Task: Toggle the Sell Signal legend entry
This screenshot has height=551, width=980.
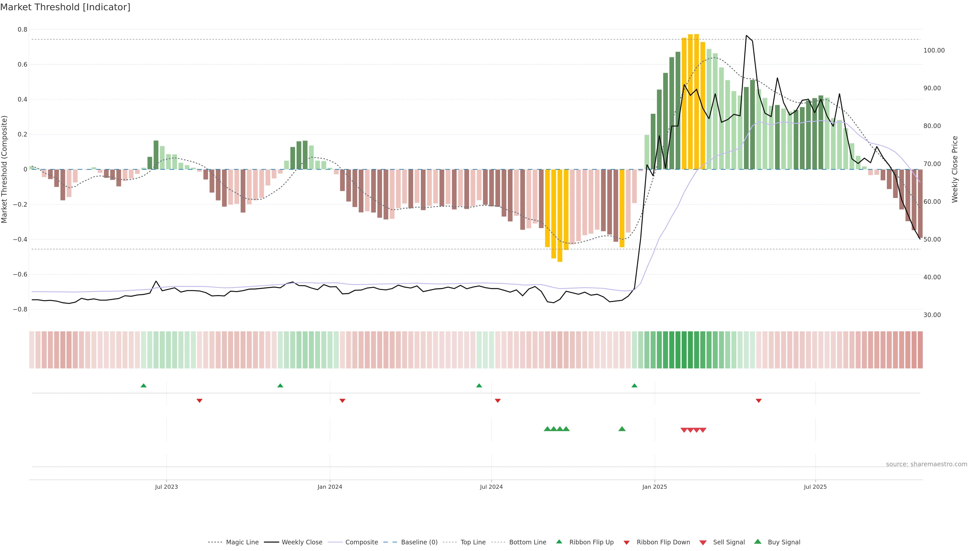Action: [x=729, y=542]
